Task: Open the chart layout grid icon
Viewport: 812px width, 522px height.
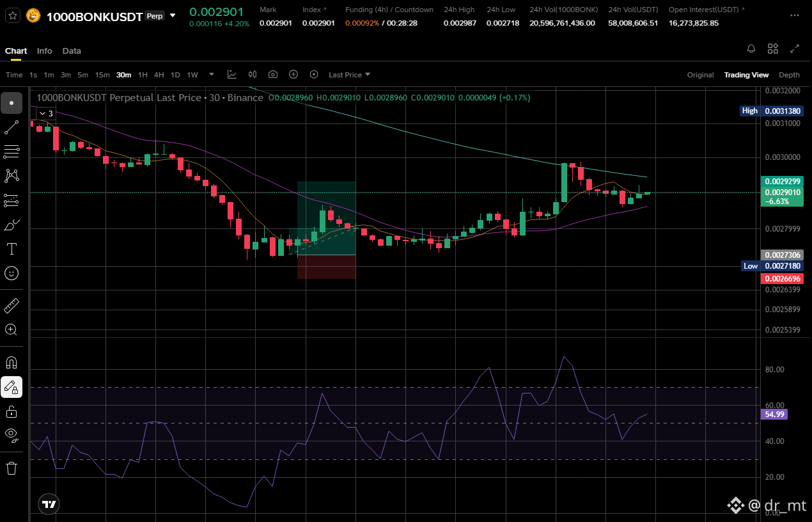Action: coord(773,49)
